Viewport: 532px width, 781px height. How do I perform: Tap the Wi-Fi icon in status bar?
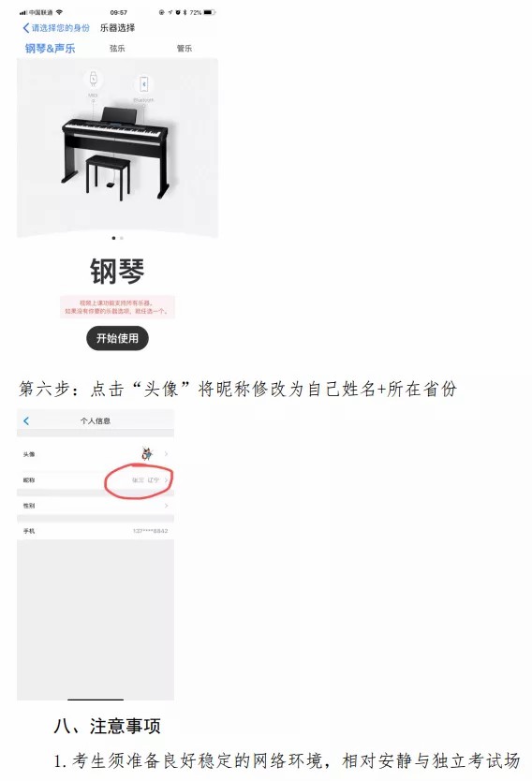(x=60, y=12)
